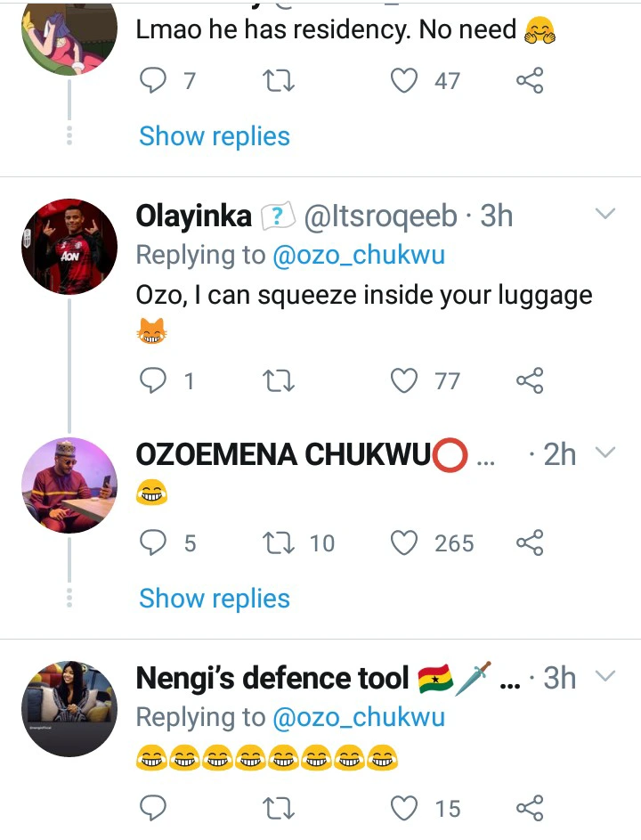Viewport: 641px width, 840px height.
Task: Reply to Olayinka's luggage tweet
Action: click(x=155, y=381)
